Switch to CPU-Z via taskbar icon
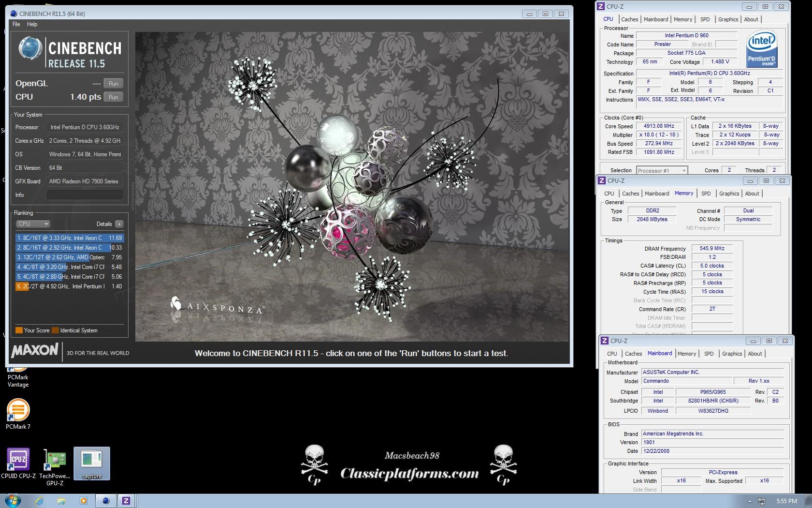Image resolution: width=812 pixels, height=508 pixels. [126, 501]
